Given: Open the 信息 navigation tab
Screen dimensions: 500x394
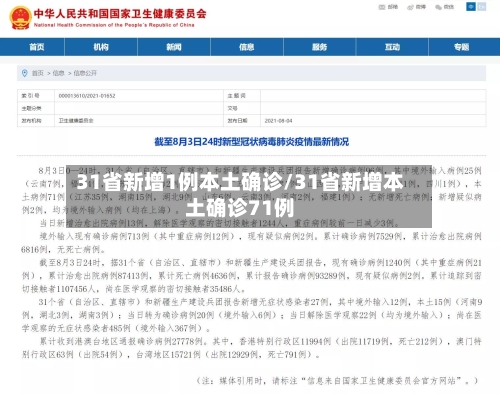Looking at the screenshot, I should click(247, 47).
